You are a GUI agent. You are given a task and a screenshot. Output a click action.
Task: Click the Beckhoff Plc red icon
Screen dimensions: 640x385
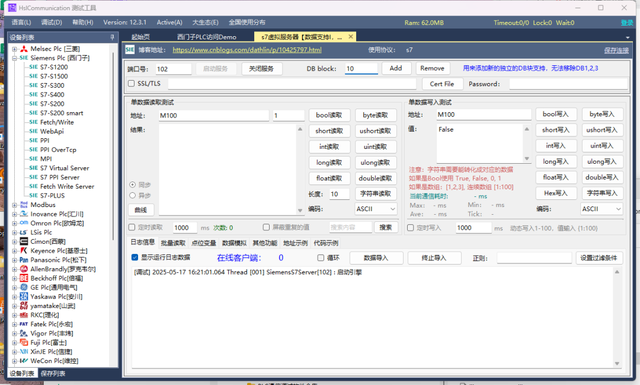pos(24,278)
